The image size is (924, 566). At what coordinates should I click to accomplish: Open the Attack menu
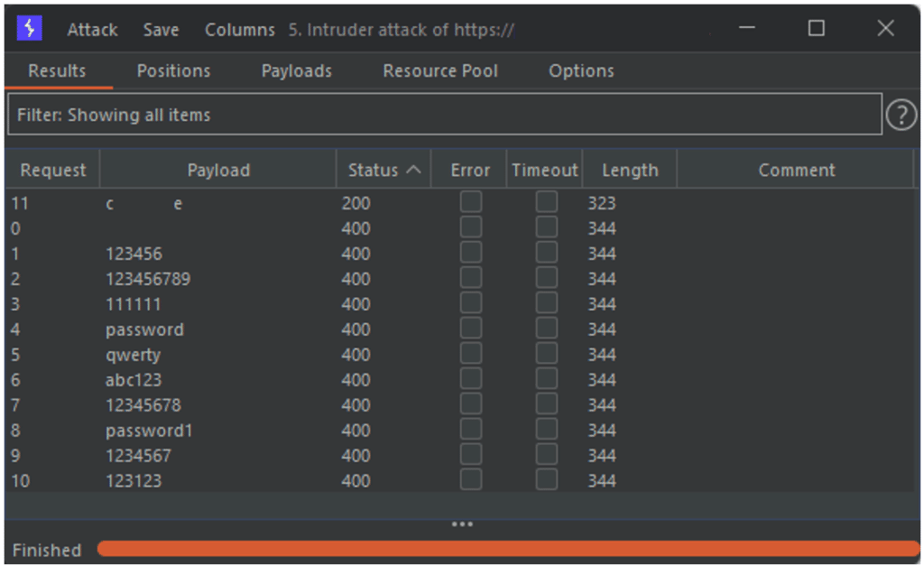tap(92, 30)
